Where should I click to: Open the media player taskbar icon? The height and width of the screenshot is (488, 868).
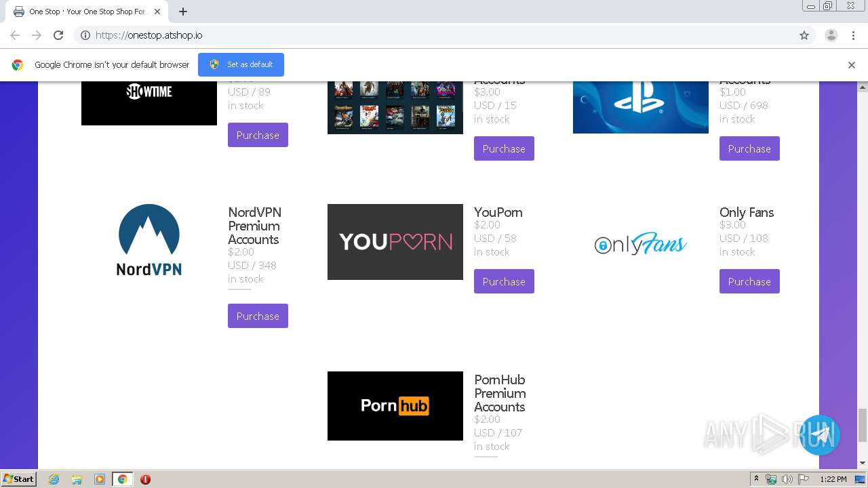click(x=100, y=479)
